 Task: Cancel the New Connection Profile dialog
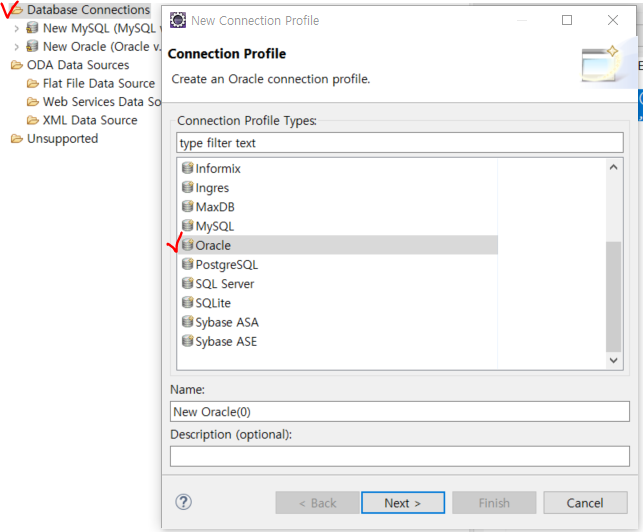585,503
